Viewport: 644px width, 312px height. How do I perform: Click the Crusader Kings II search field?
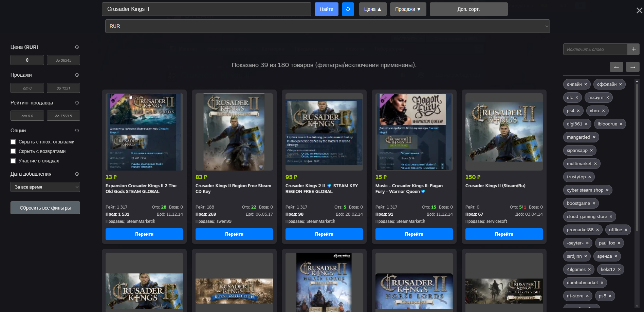(206, 9)
